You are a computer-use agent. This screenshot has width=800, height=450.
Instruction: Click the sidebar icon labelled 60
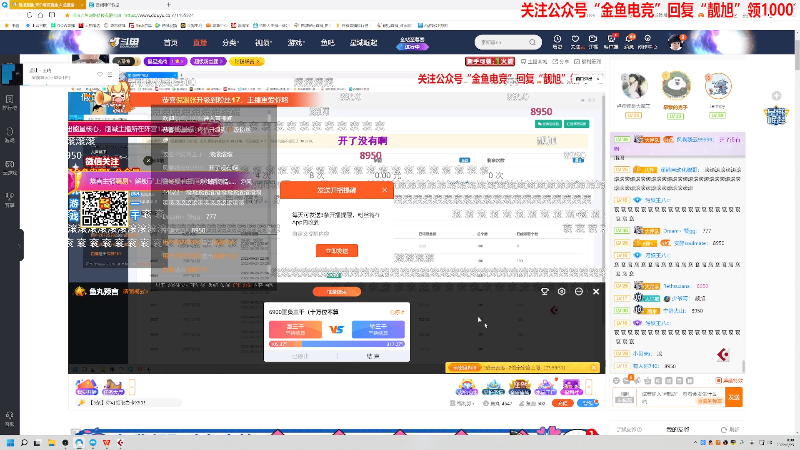click(10, 167)
